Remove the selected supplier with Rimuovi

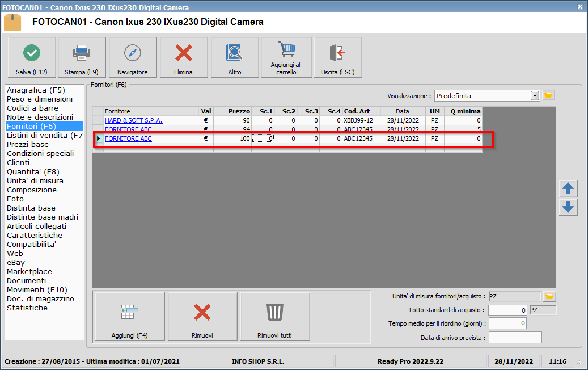[x=202, y=317]
